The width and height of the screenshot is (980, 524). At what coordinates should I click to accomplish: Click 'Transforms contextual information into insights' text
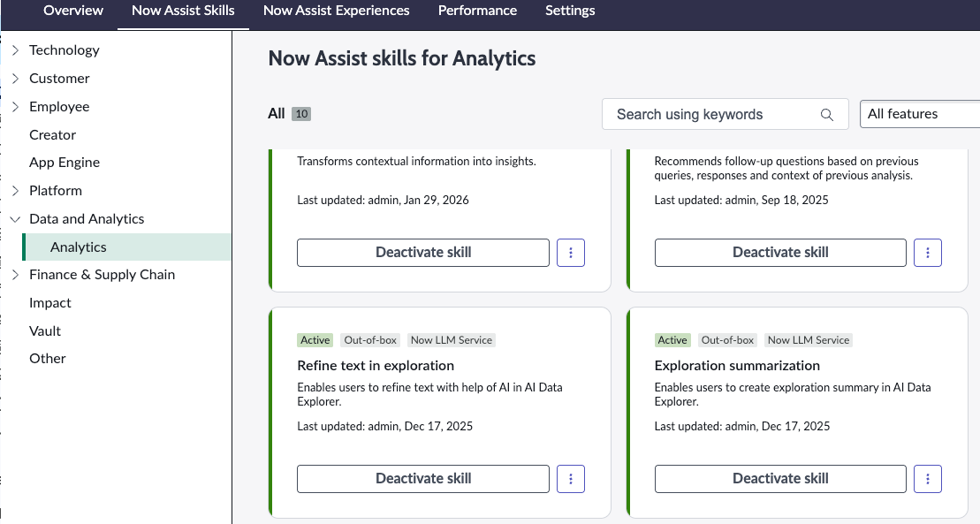click(x=416, y=162)
